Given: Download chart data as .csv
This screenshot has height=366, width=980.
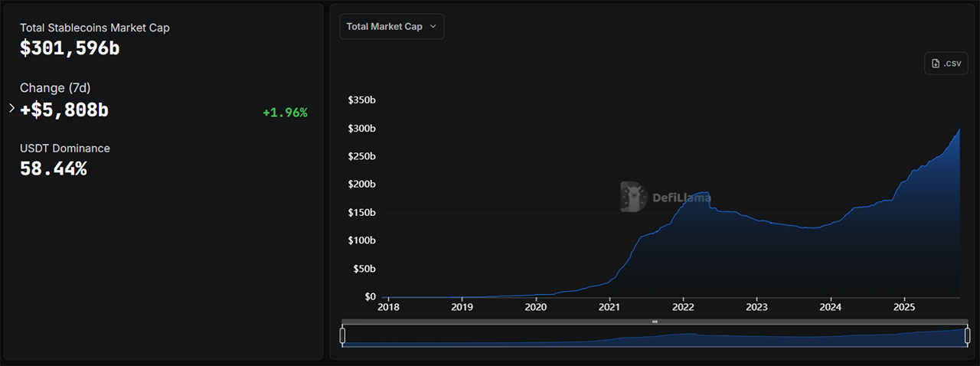Looking at the screenshot, I should (x=946, y=64).
